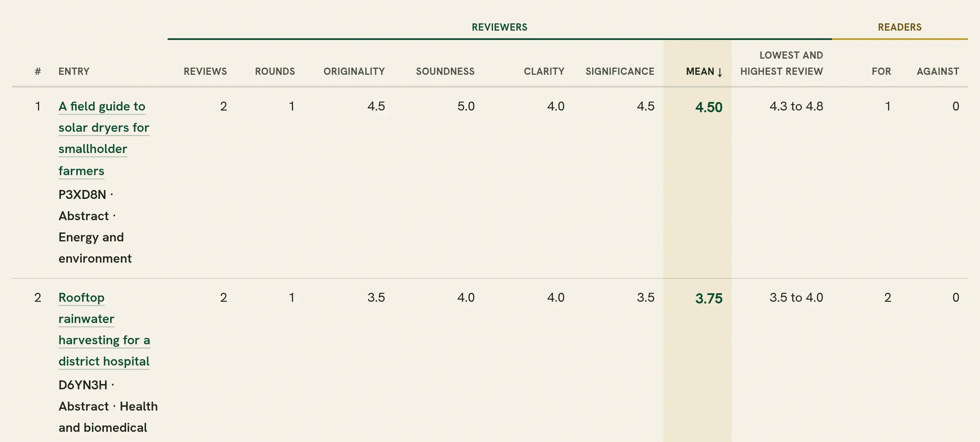Click 'Health and biomedical' category text
This screenshot has width=980, height=442.
tap(108, 417)
